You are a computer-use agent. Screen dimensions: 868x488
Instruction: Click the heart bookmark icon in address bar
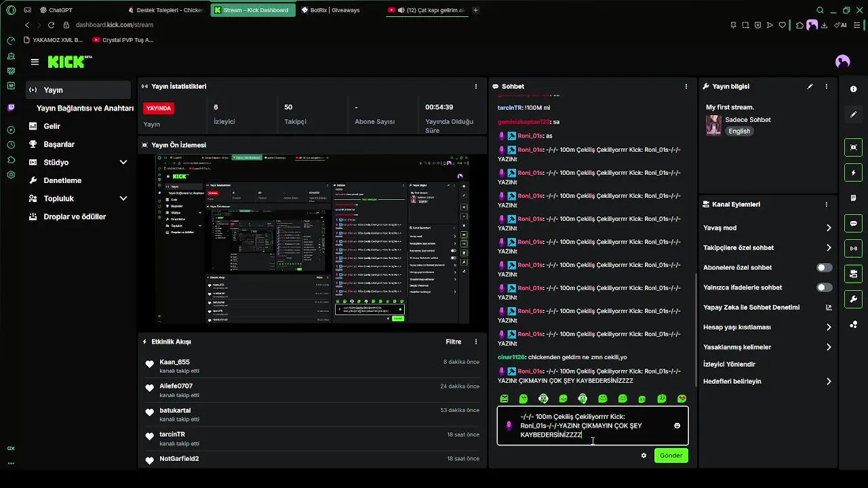(782, 25)
